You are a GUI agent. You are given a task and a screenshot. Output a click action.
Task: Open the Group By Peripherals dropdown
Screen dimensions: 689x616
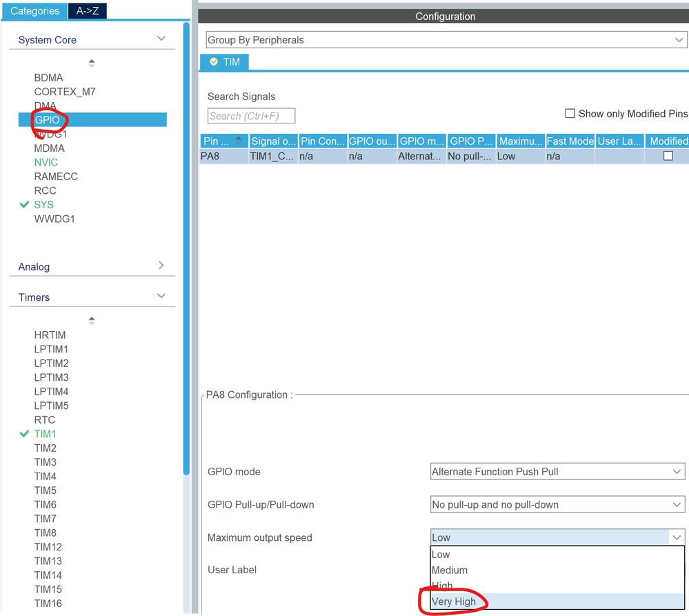coord(446,40)
